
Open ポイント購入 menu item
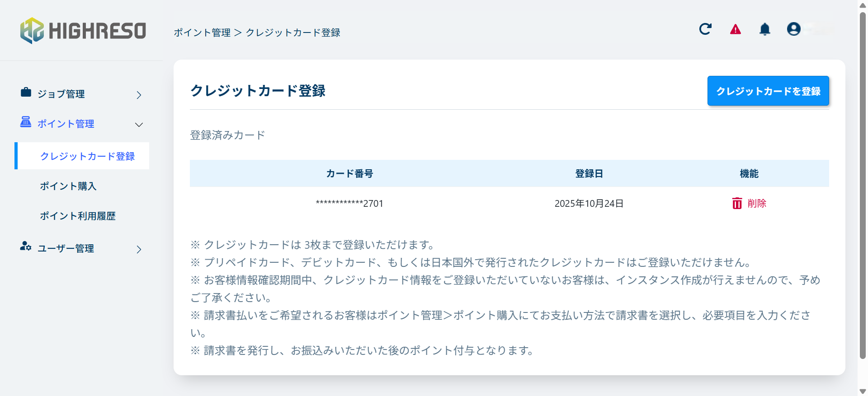point(68,186)
